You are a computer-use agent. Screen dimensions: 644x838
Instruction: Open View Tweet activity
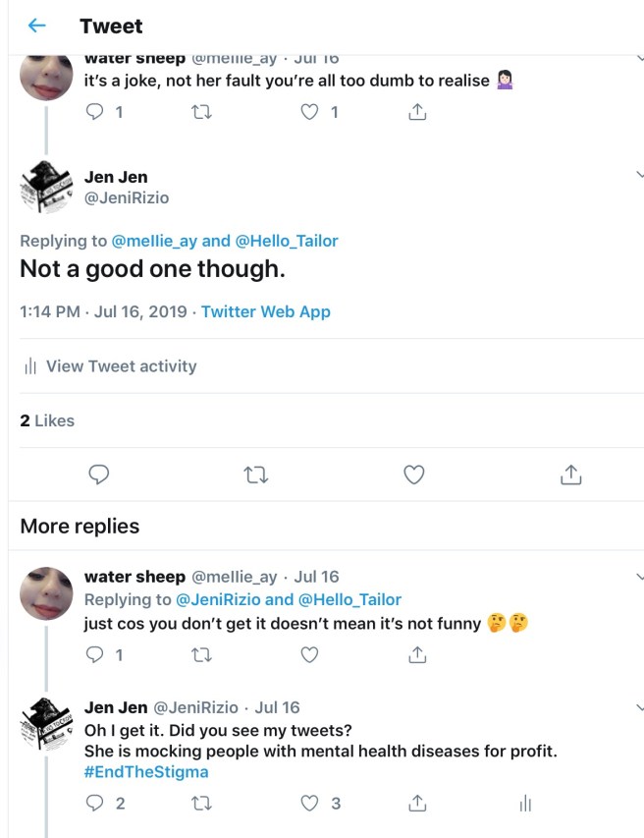pyautogui.click(x=109, y=366)
